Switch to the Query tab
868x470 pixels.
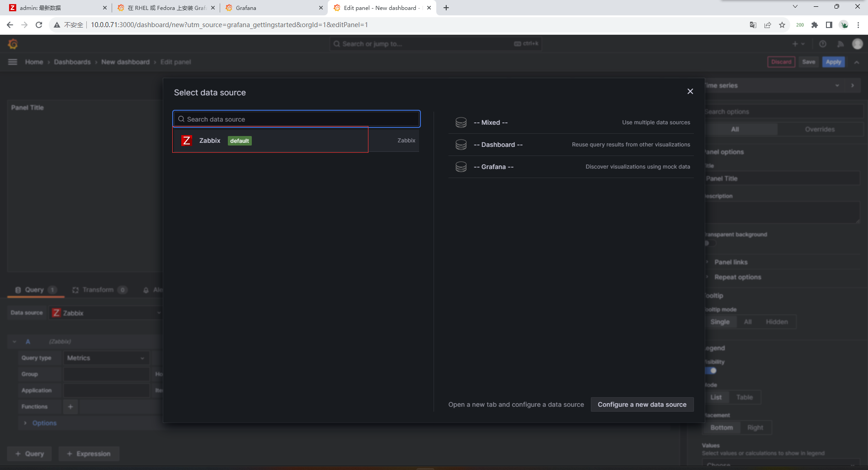pos(35,290)
